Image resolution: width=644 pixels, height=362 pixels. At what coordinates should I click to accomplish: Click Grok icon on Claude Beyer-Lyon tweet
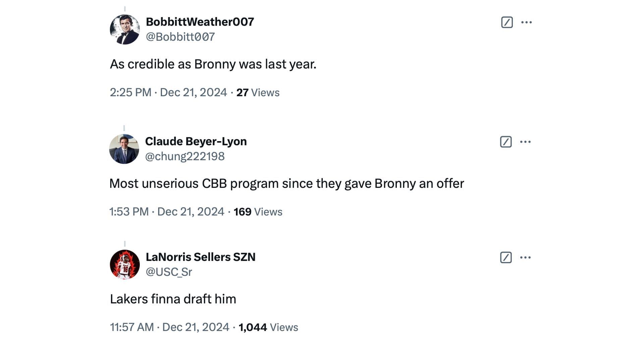506,142
